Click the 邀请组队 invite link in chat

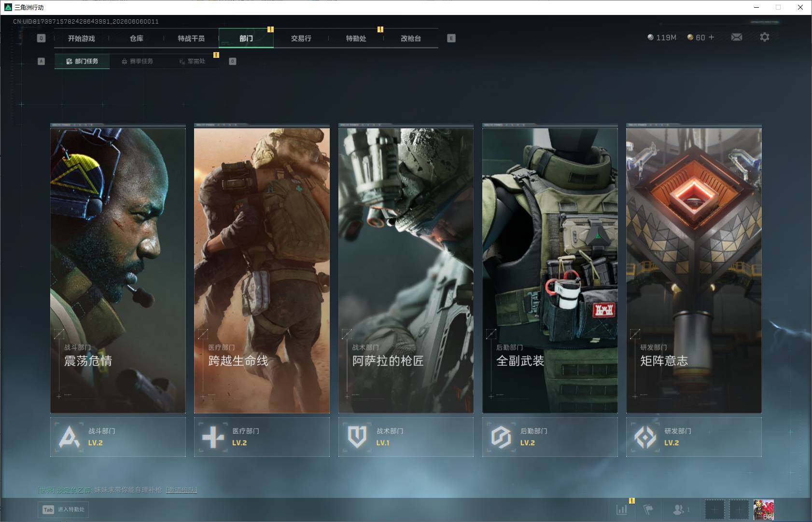tap(182, 490)
